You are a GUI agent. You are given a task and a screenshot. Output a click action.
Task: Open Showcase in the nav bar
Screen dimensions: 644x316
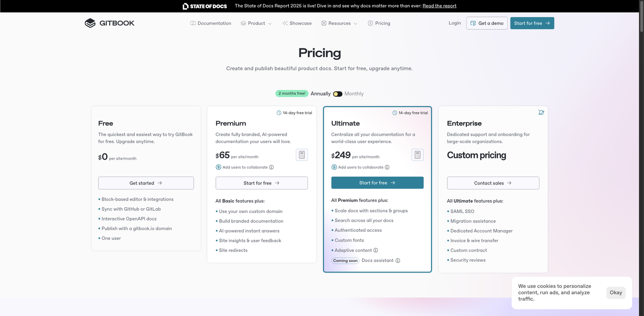[297, 23]
